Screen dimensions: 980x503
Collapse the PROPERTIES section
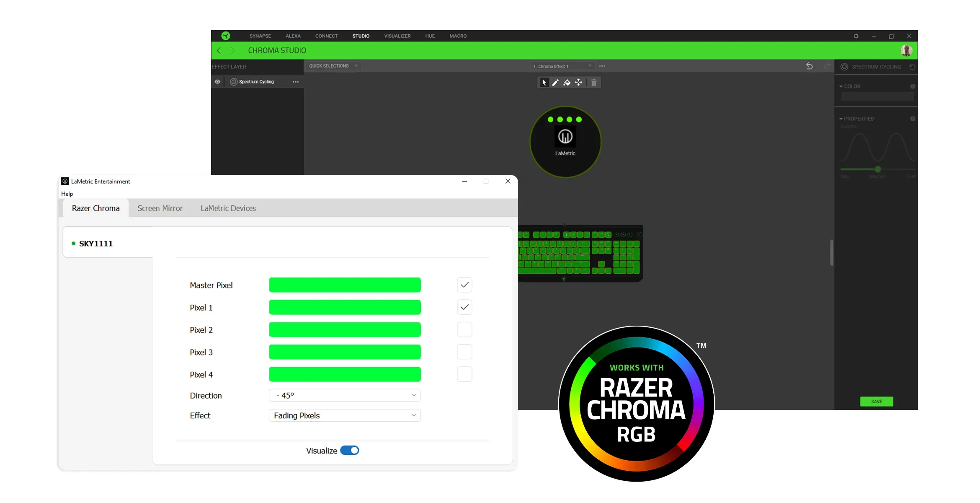[x=842, y=119]
